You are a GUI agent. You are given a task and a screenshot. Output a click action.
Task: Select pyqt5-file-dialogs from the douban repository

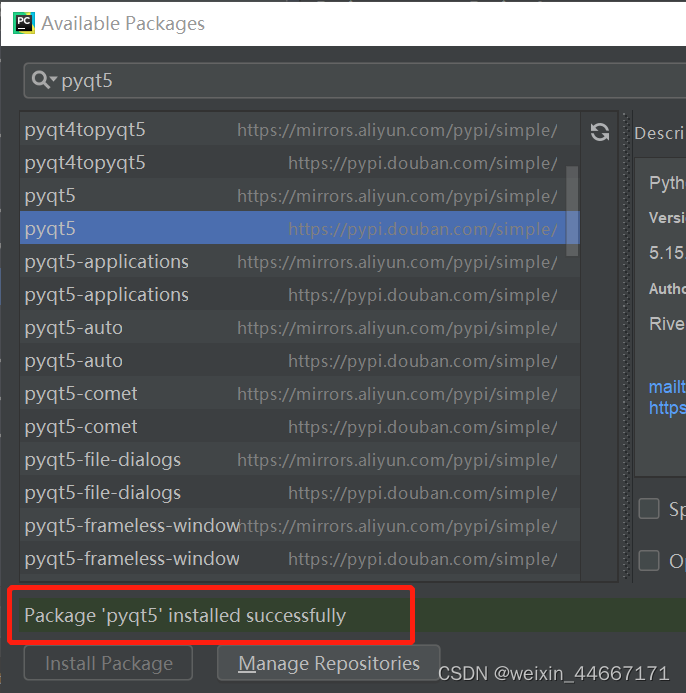click(x=300, y=492)
